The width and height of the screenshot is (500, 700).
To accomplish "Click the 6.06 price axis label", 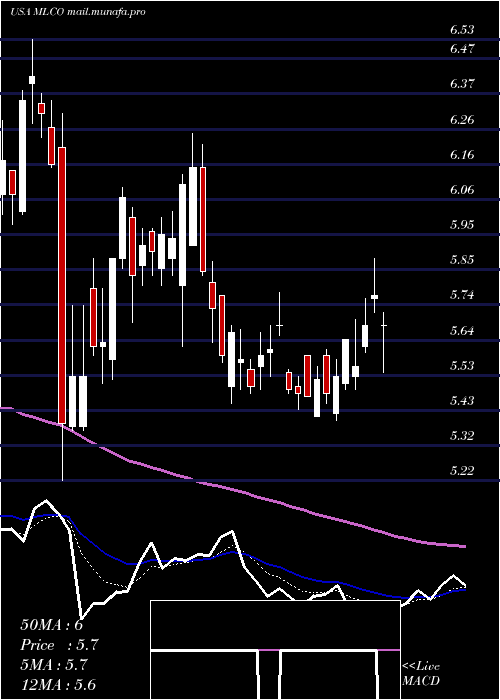I will (x=462, y=190).
